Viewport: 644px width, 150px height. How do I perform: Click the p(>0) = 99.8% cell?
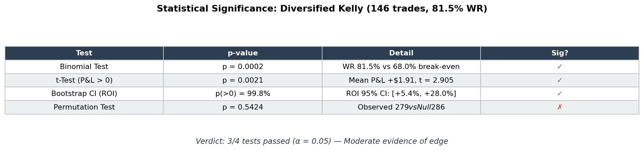pos(243,94)
